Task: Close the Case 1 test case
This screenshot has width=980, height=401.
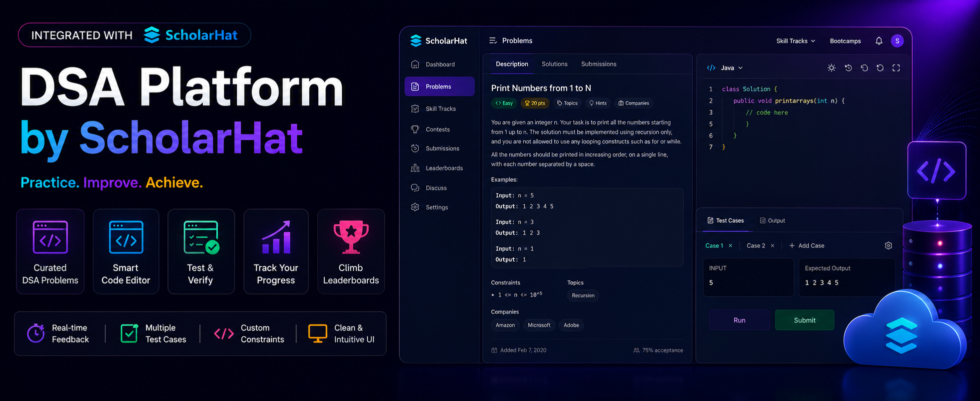Action: [x=731, y=245]
